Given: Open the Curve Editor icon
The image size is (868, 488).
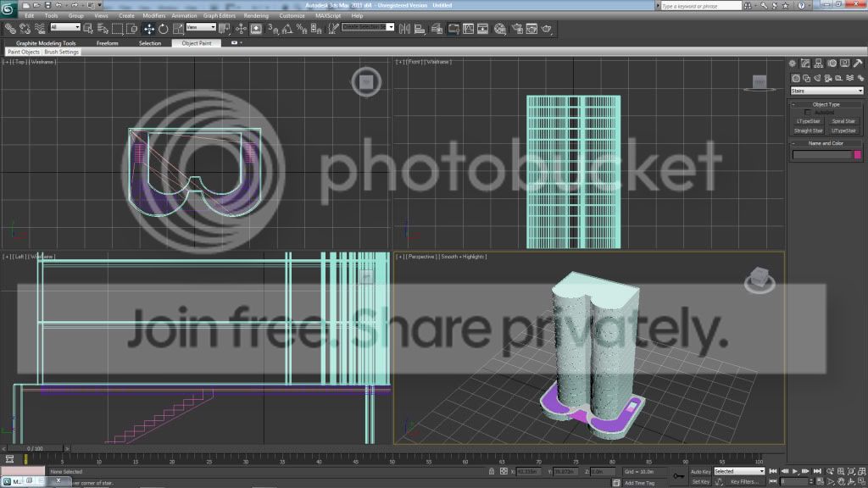Looking at the screenshot, I should click(468, 29).
